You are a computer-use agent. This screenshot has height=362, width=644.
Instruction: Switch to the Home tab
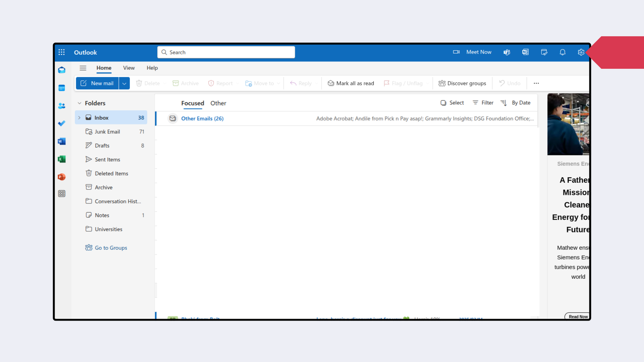pyautogui.click(x=104, y=68)
